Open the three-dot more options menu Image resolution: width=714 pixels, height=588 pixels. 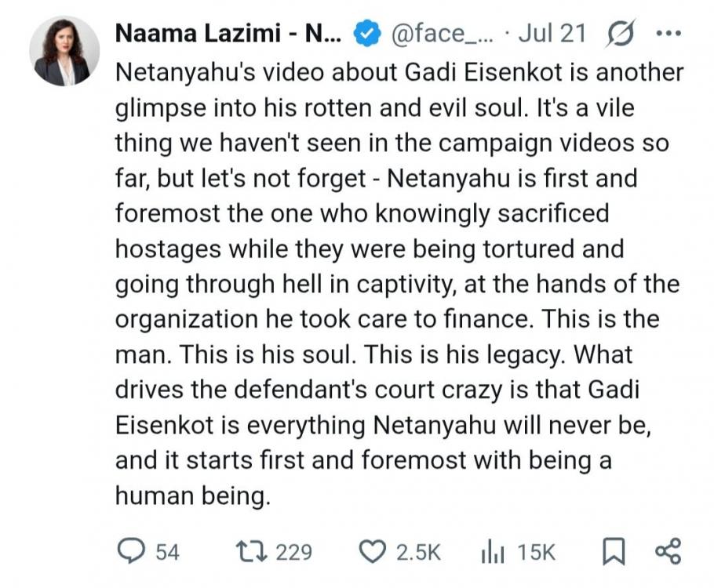pos(668,33)
